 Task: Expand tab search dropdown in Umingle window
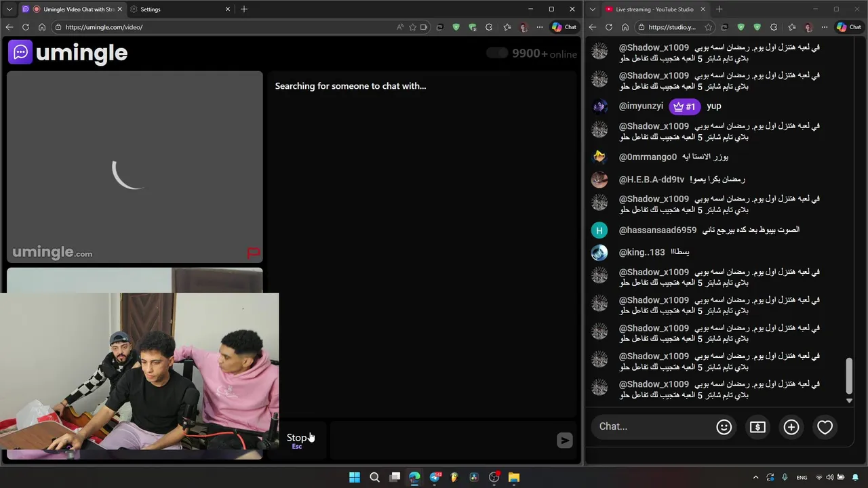(9, 9)
